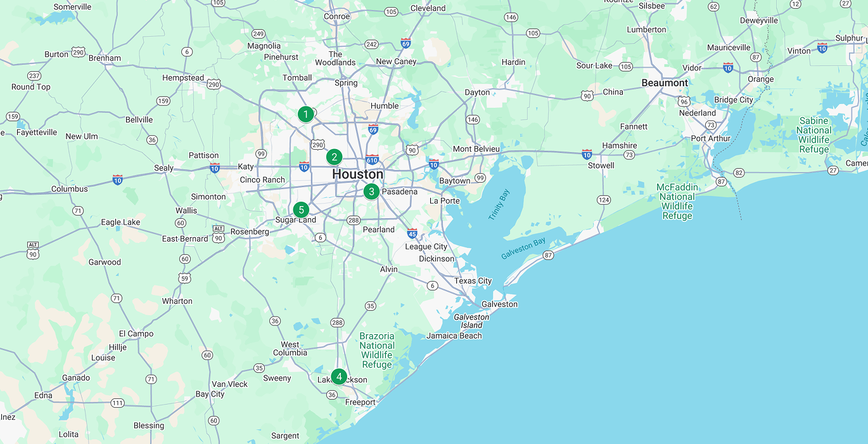868x444 pixels.
Task: Click the Interstate 45 shield near League City
Action: tap(412, 233)
